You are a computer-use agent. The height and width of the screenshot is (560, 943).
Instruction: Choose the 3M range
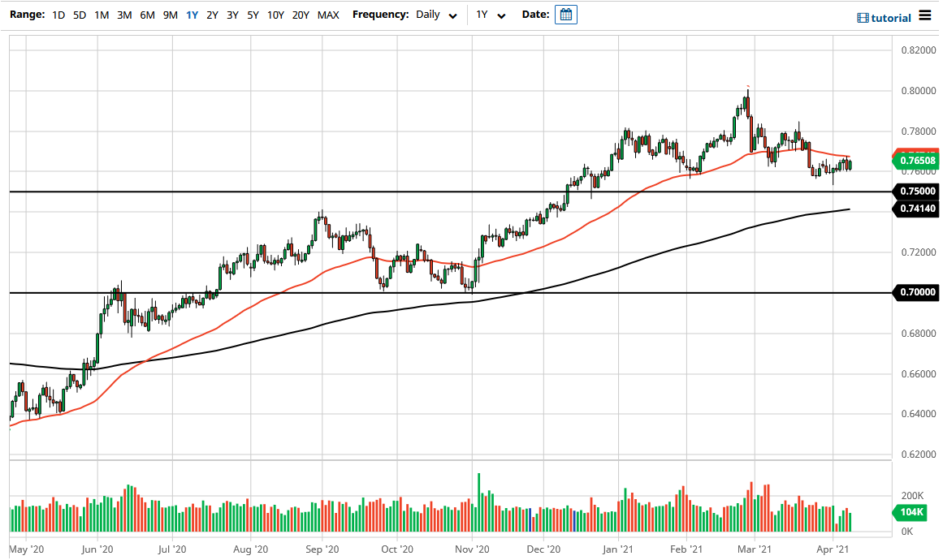coord(123,15)
